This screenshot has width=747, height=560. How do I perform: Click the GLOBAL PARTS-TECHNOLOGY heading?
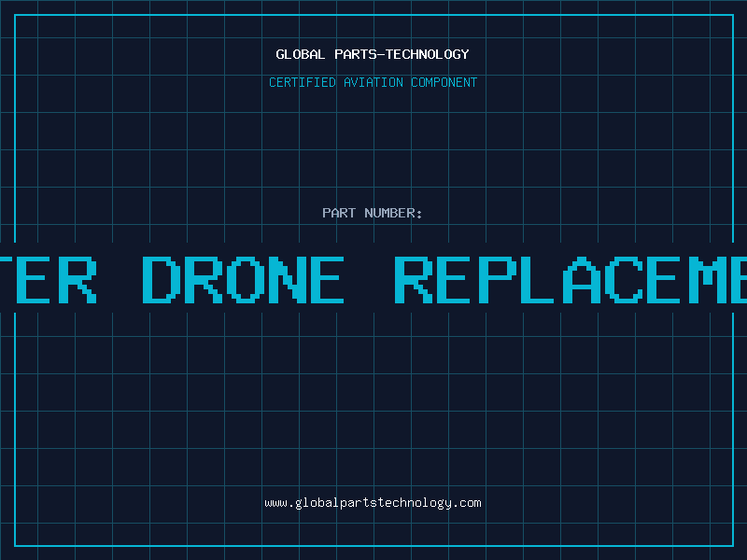click(373, 54)
